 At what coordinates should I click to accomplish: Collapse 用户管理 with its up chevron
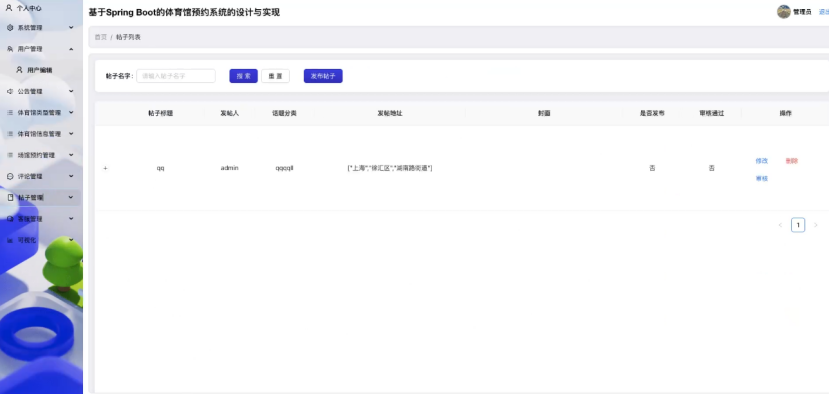(71, 49)
